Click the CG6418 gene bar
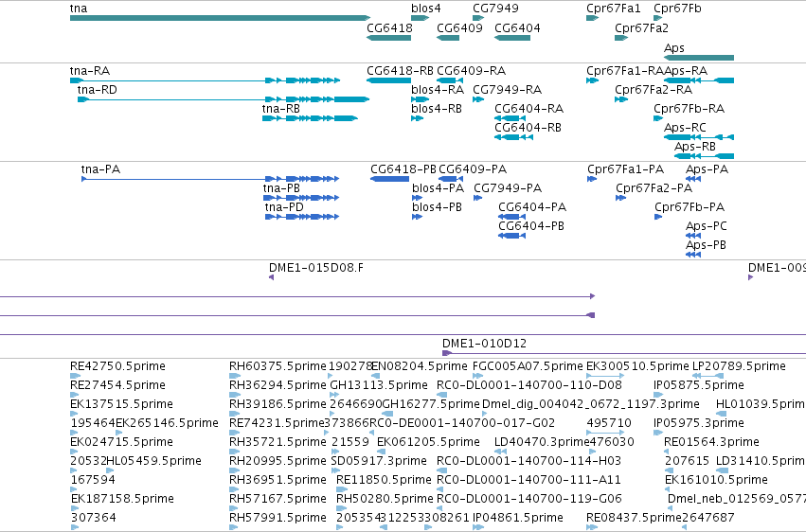 tap(388, 38)
